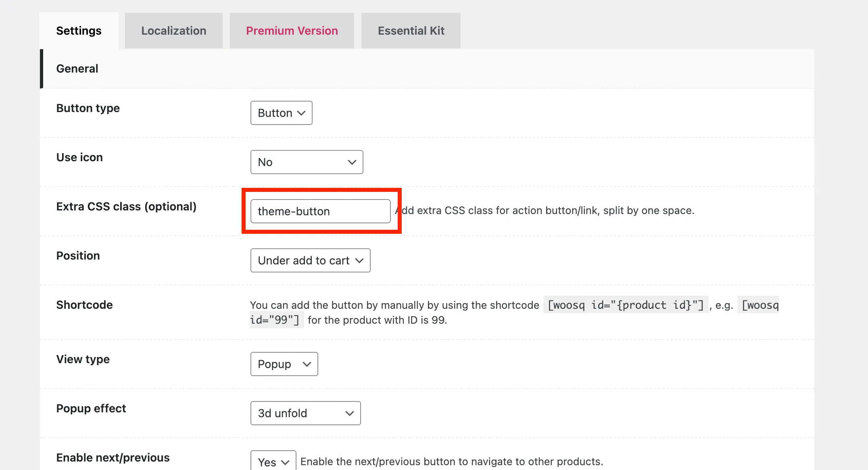Switch to the Localization tab

[x=173, y=31]
